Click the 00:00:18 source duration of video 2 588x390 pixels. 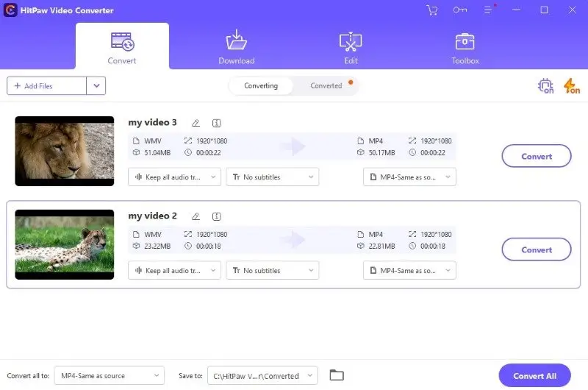209,247
